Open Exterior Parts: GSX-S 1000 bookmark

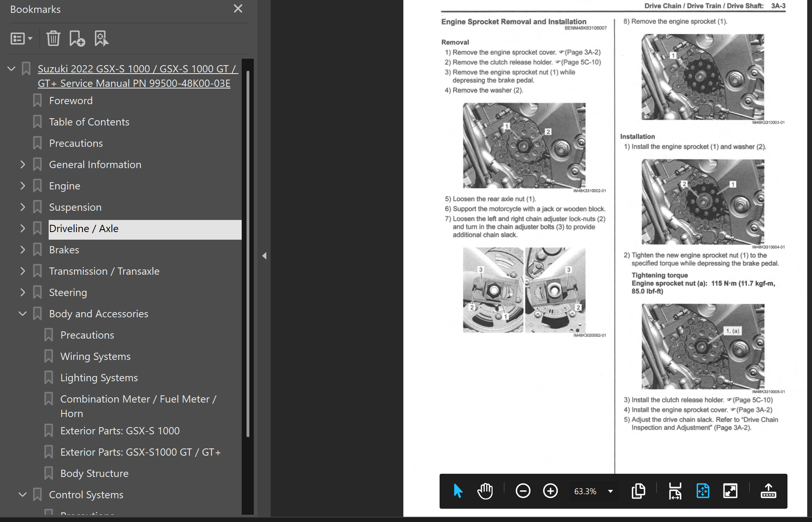[x=120, y=431]
